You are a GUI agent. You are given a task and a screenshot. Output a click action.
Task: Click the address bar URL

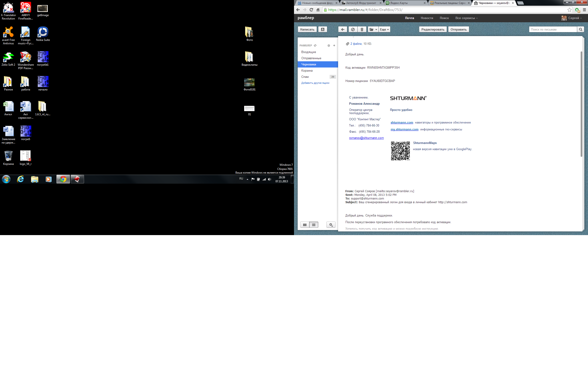click(x=365, y=10)
